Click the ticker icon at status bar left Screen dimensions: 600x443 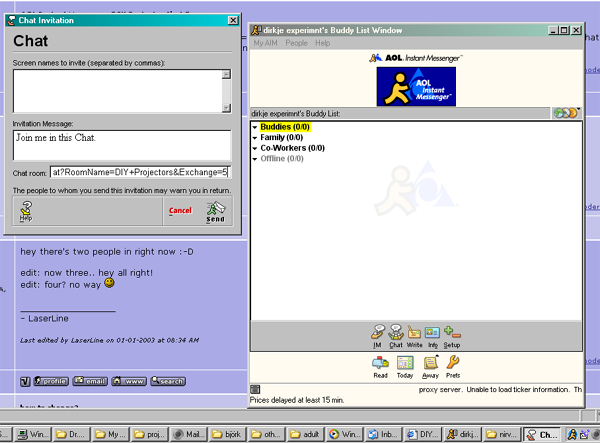tap(255, 389)
